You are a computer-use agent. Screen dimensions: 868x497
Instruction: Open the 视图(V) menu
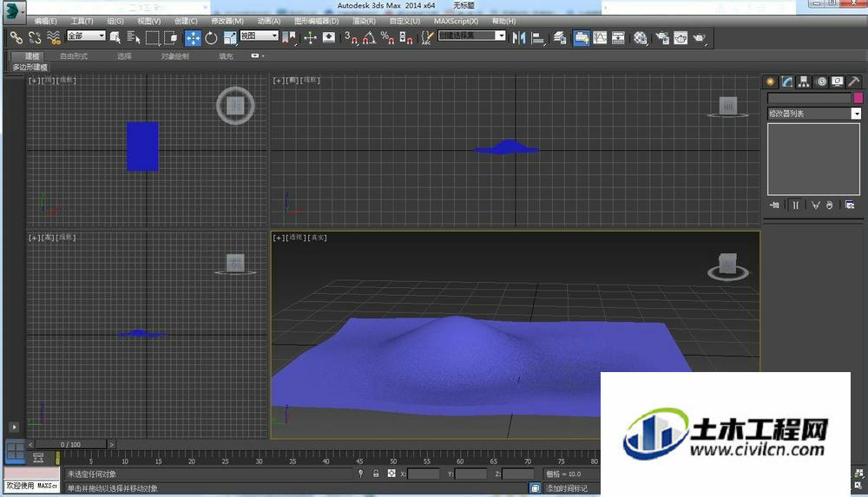tap(149, 21)
